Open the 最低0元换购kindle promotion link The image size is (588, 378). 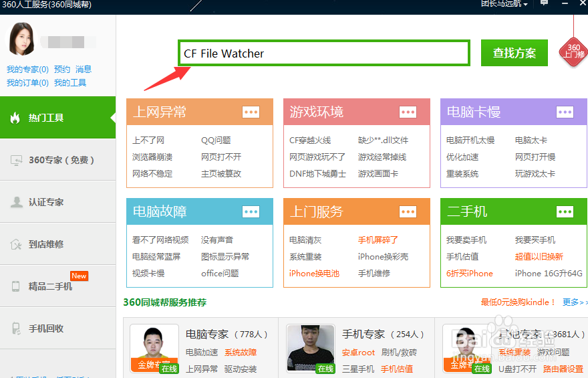[518, 302]
